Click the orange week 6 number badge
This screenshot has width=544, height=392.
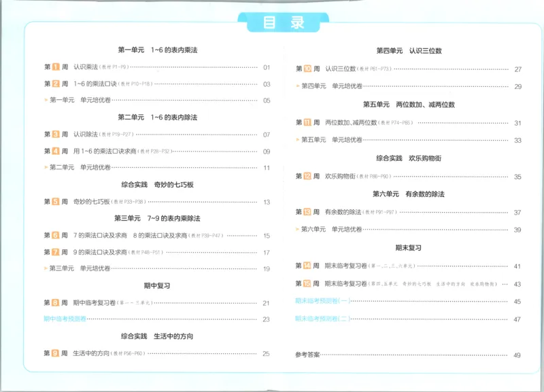pos(56,235)
